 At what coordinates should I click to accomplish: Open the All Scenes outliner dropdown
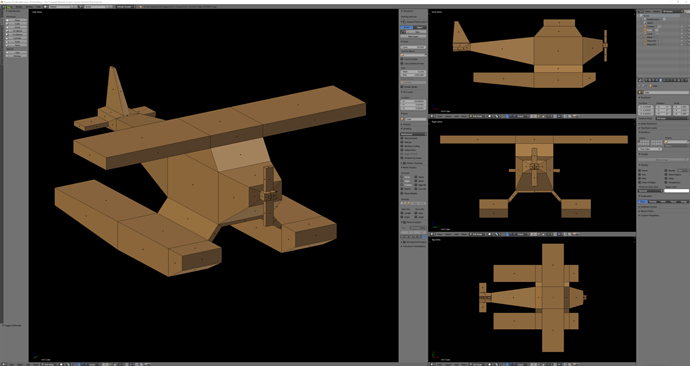[x=673, y=11]
